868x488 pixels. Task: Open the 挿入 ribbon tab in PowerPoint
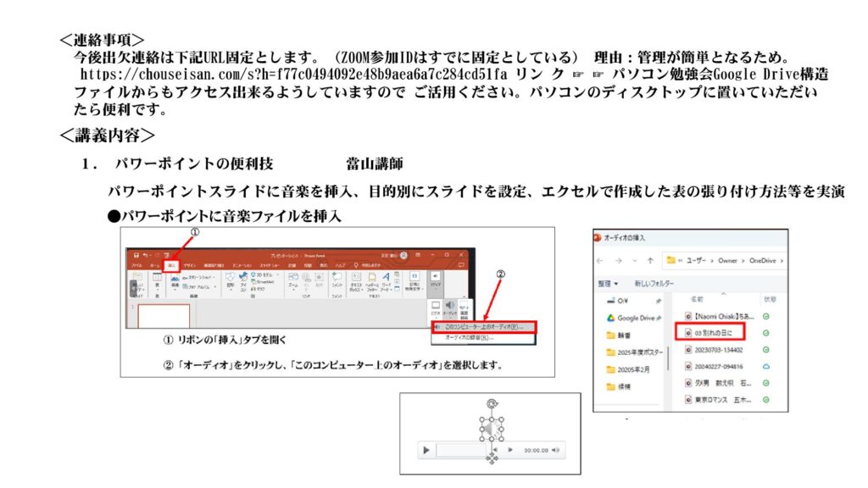pyautogui.click(x=170, y=265)
